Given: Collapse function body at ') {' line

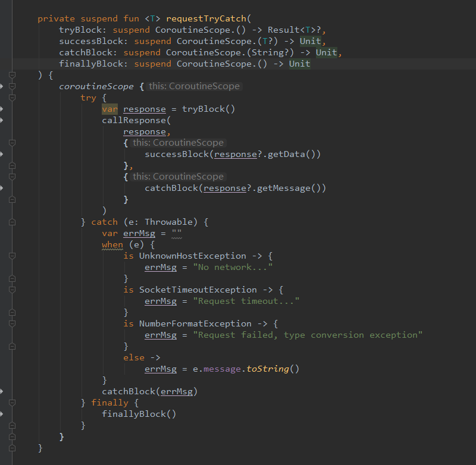Looking at the screenshot, I should [12, 75].
